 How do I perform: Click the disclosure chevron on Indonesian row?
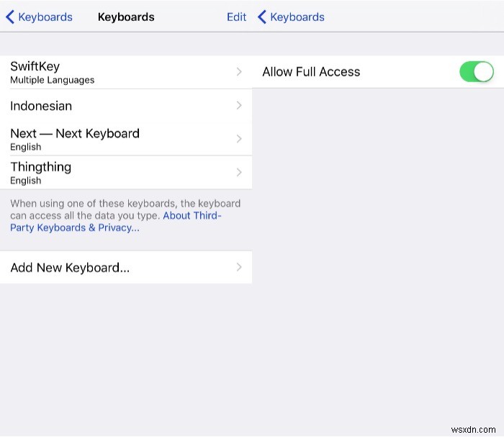(x=239, y=105)
